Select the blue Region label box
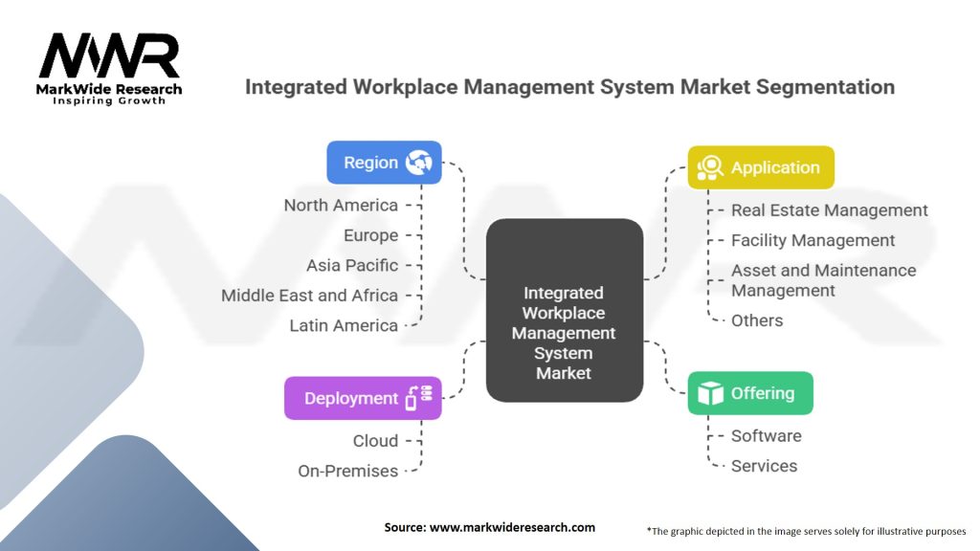Image resolution: width=980 pixels, height=551 pixels. pos(384,163)
